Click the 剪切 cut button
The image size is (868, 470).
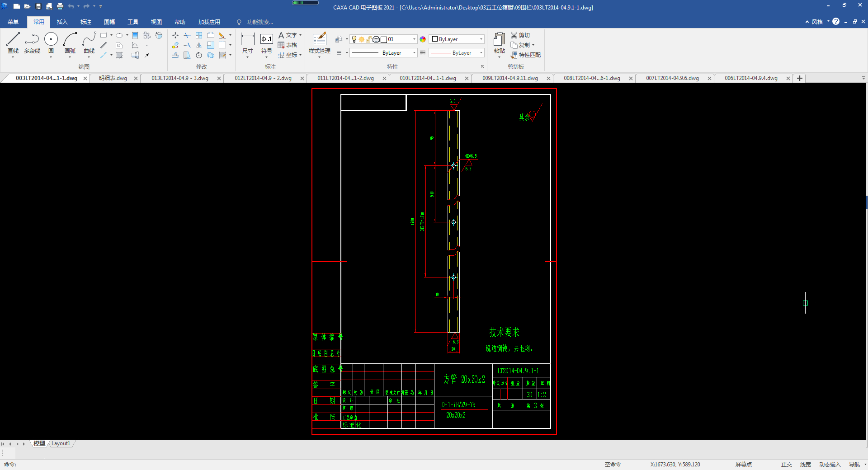coord(520,35)
